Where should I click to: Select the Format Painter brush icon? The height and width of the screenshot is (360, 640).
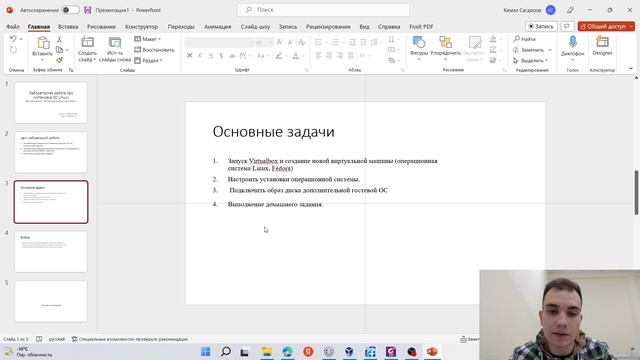point(59,60)
